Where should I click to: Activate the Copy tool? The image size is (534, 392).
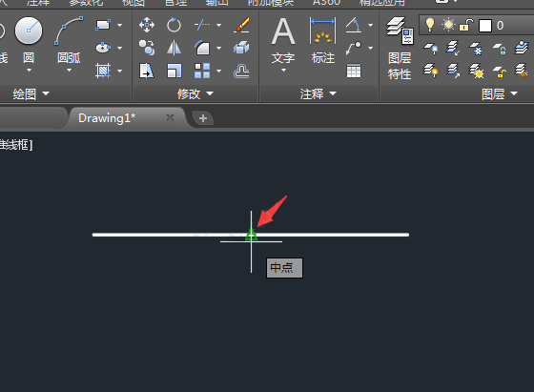147,48
